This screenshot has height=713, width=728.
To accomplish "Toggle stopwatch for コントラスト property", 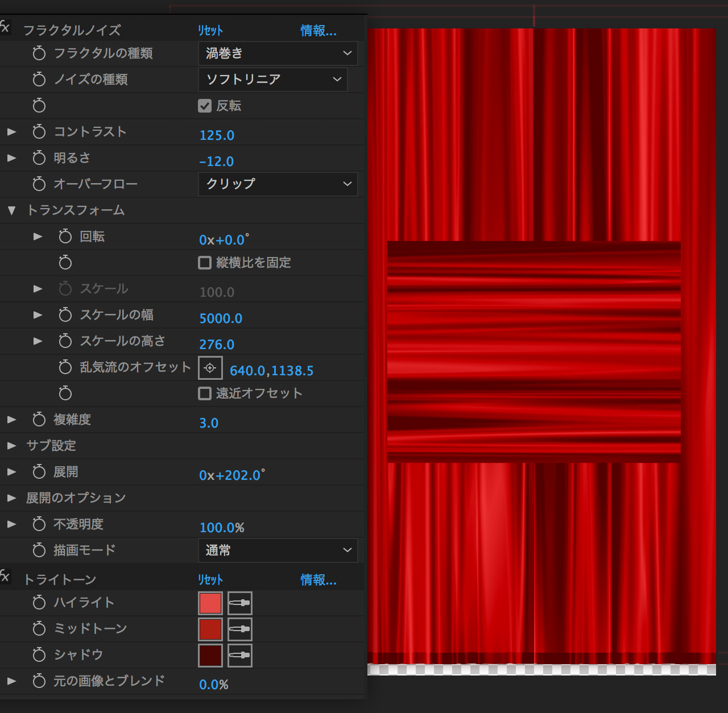I will click(x=39, y=132).
